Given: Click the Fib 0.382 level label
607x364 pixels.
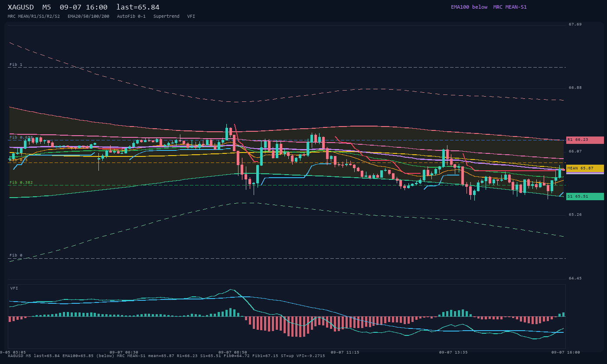Looking at the screenshot, I should pyautogui.click(x=21, y=182).
